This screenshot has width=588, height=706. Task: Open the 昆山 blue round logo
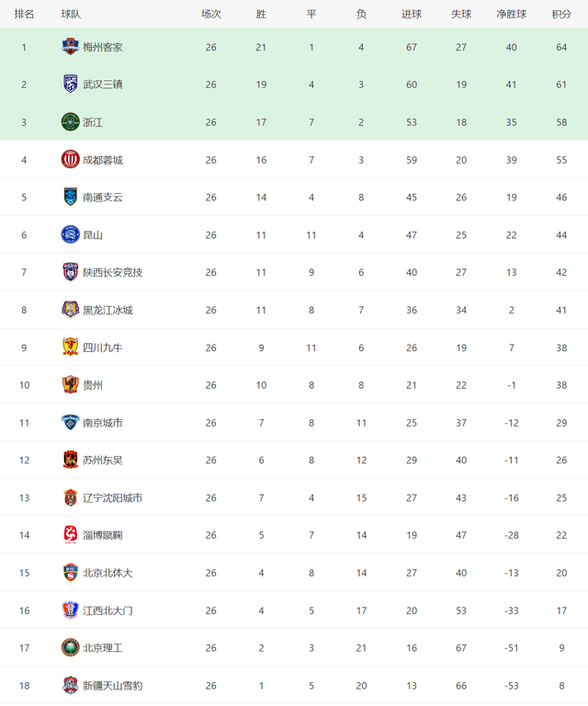(70, 234)
